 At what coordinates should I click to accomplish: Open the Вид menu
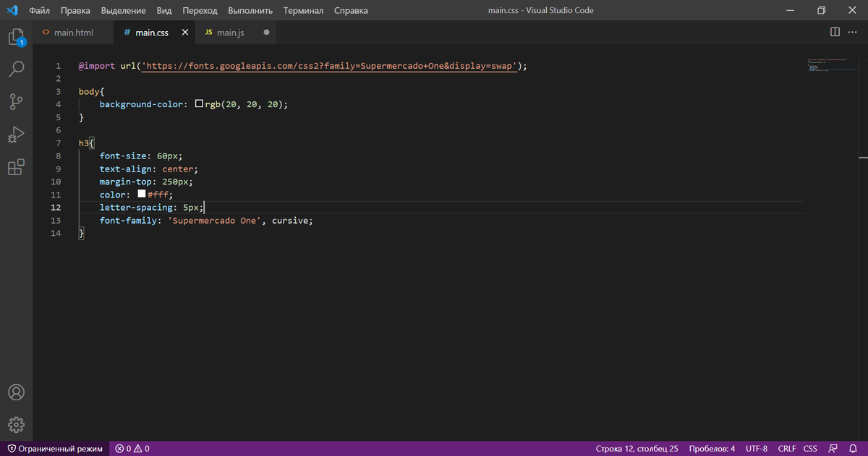click(164, 11)
